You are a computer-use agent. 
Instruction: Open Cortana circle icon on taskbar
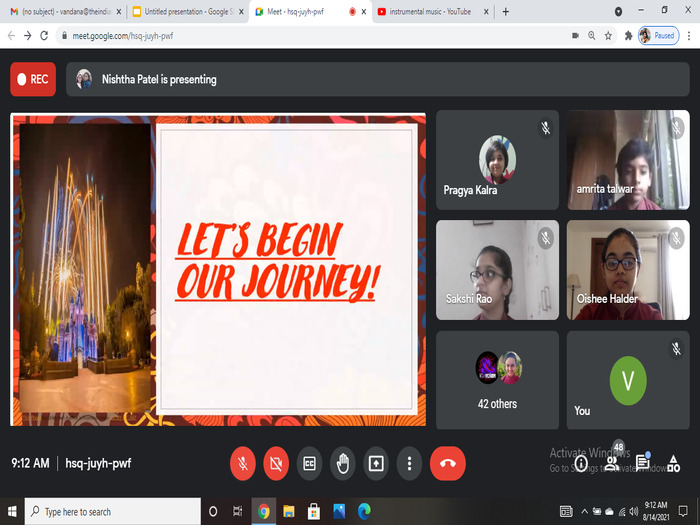[x=213, y=511]
